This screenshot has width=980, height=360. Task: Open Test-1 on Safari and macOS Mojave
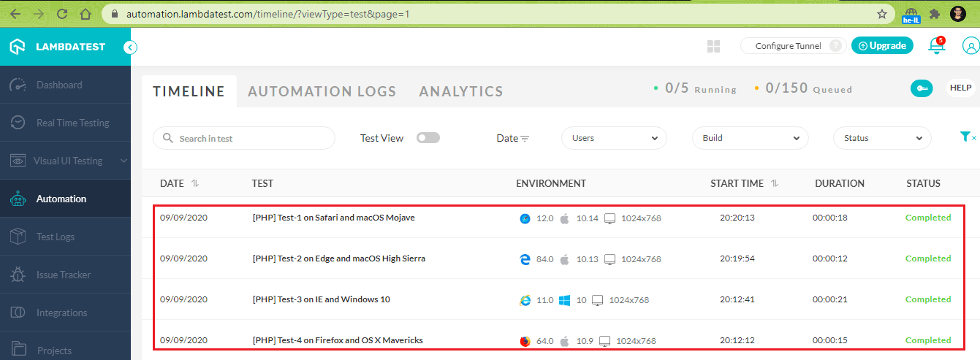coord(333,218)
